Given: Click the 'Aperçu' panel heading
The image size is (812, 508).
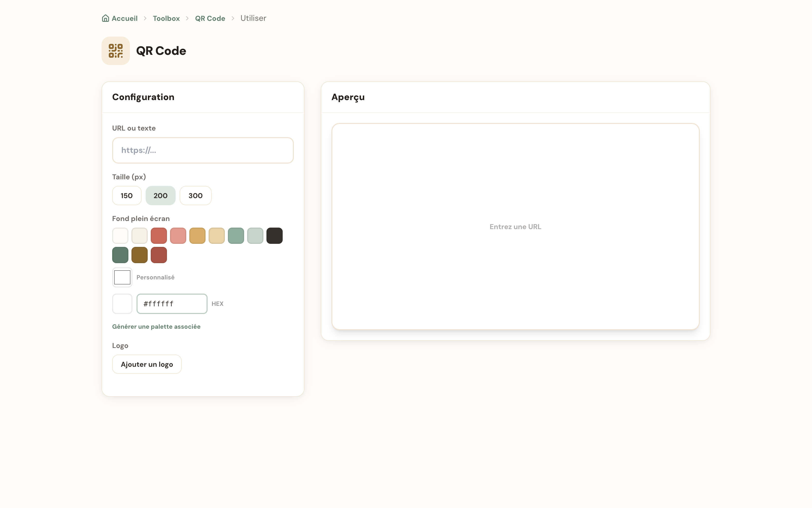Looking at the screenshot, I should tap(348, 97).
